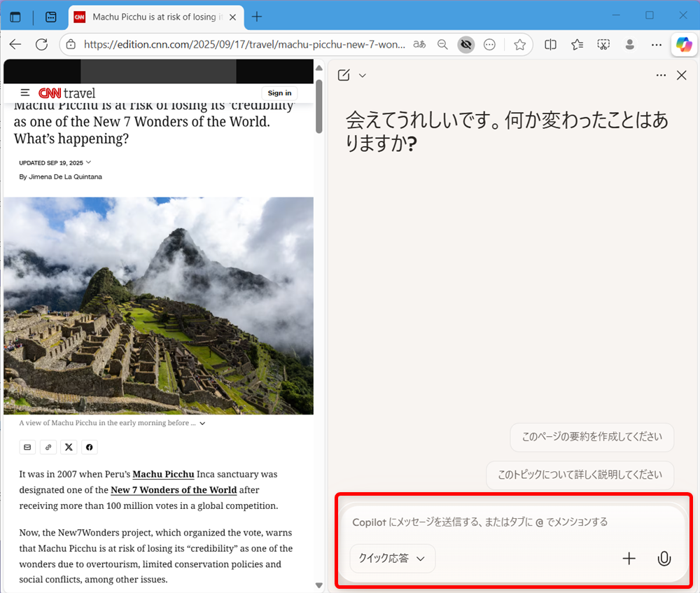
Task: Activate the microphone for voice input in Copilot
Action: click(x=664, y=559)
